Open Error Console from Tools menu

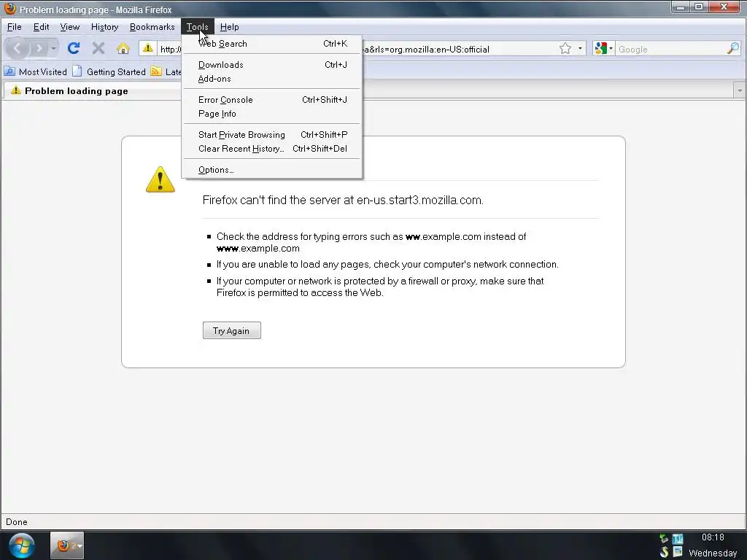click(x=272, y=99)
